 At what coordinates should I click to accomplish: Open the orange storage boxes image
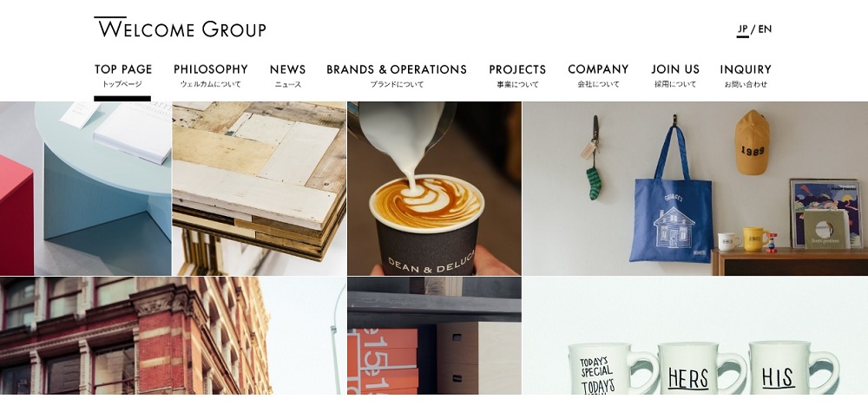coord(435,336)
